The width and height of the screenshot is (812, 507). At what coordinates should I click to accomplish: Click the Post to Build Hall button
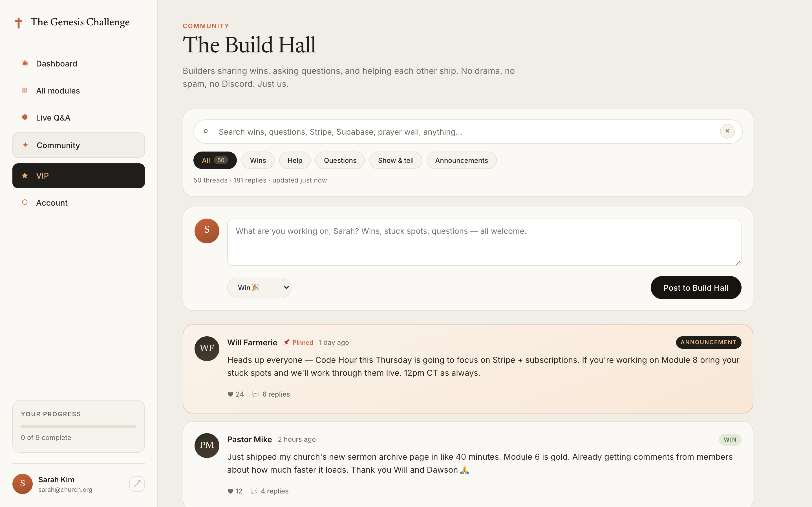pos(696,287)
